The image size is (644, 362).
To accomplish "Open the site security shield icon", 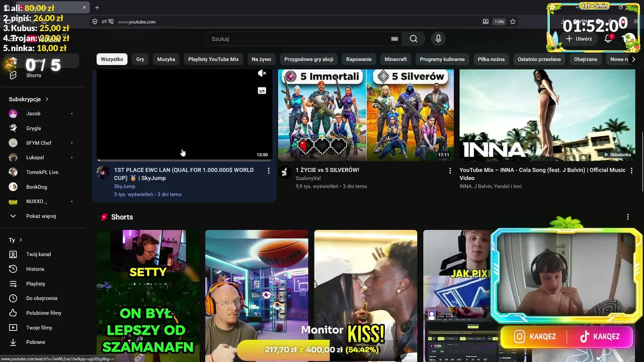I will (x=95, y=22).
